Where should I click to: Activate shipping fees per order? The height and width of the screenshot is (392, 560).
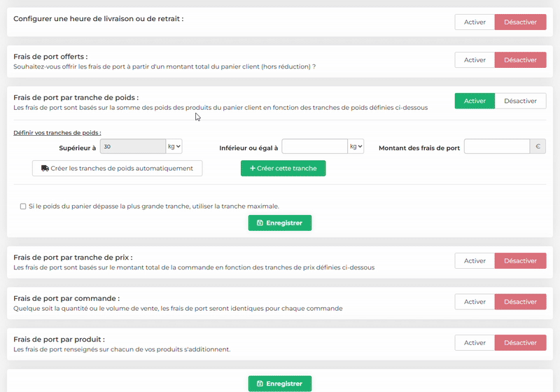[475, 302]
